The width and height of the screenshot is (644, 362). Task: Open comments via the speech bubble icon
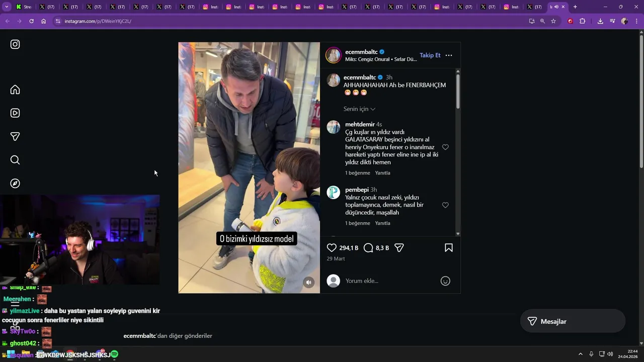coord(368,248)
